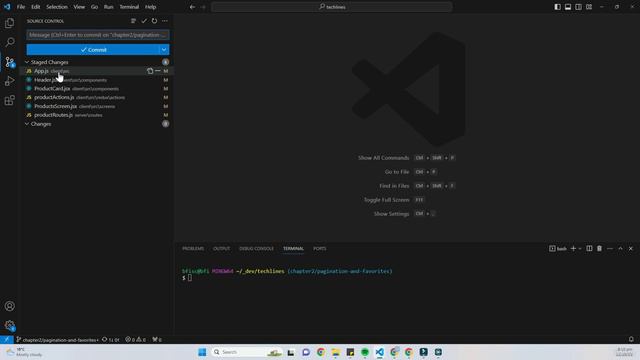This screenshot has height=360, width=640.
Task: Kill terminal with the trash icon
Action: coord(599,249)
